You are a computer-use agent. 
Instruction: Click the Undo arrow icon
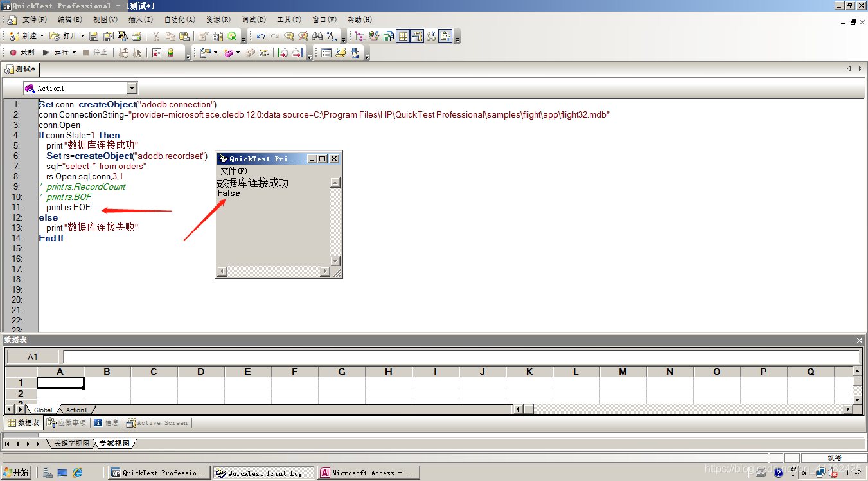click(261, 36)
